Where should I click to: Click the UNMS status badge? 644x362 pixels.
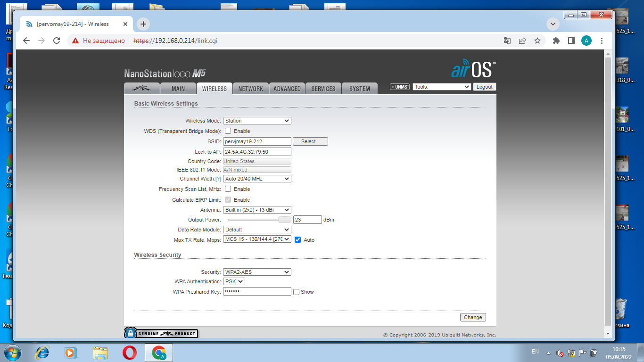click(400, 87)
